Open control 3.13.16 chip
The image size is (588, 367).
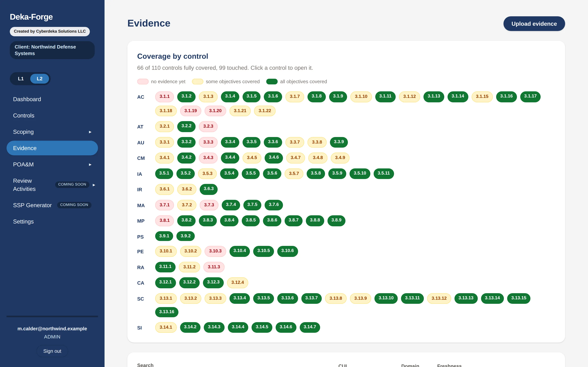click(167, 312)
